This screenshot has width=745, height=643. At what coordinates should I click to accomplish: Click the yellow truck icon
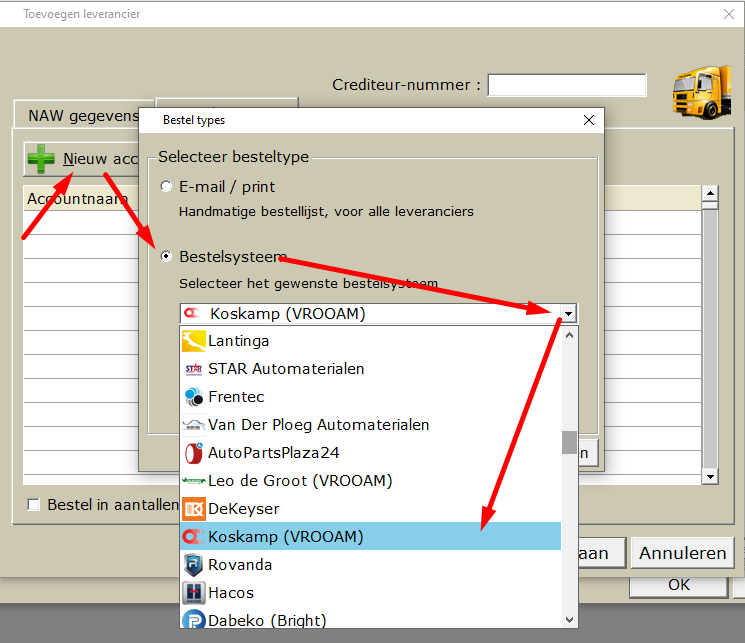(702, 92)
